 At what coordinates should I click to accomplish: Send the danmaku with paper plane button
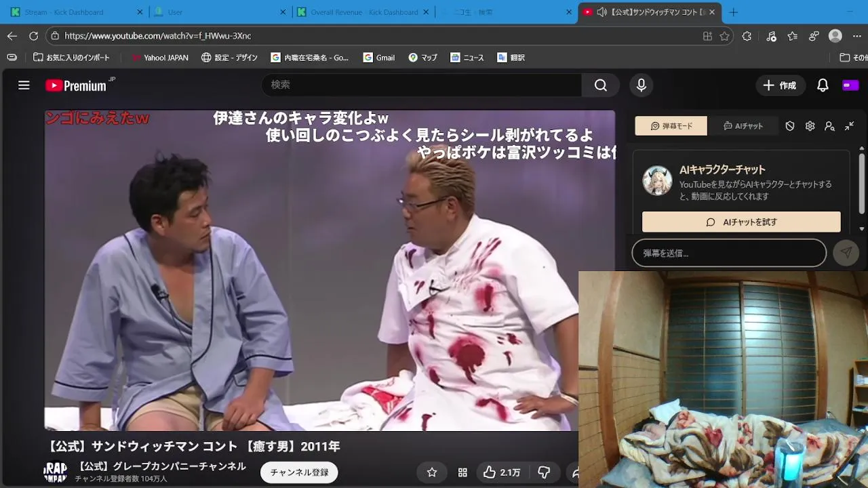[846, 253]
